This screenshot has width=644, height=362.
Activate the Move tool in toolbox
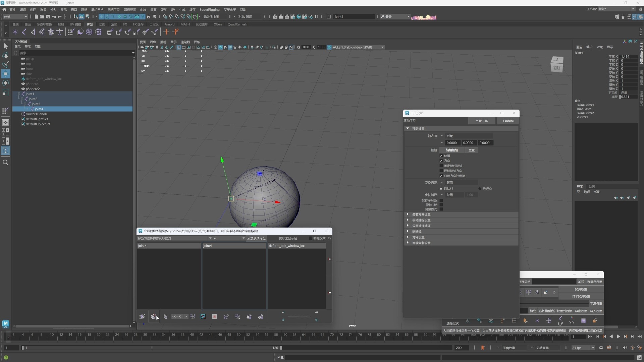(x=5, y=74)
